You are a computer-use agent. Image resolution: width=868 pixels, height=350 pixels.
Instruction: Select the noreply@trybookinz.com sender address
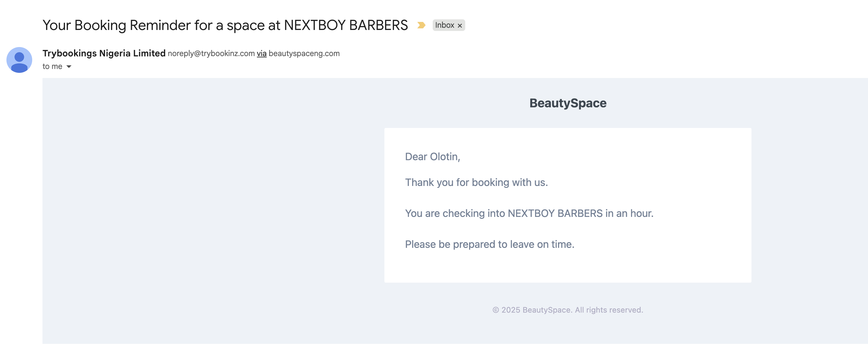pos(211,53)
